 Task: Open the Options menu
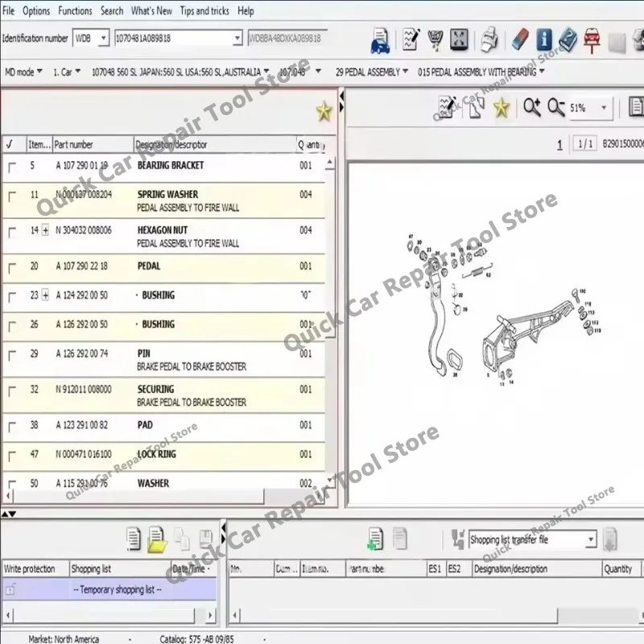[x=36, y=10]
